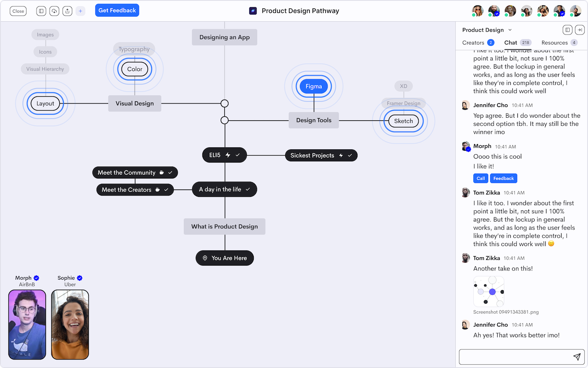Click the cloud download icon

click(x=54, y=11)
